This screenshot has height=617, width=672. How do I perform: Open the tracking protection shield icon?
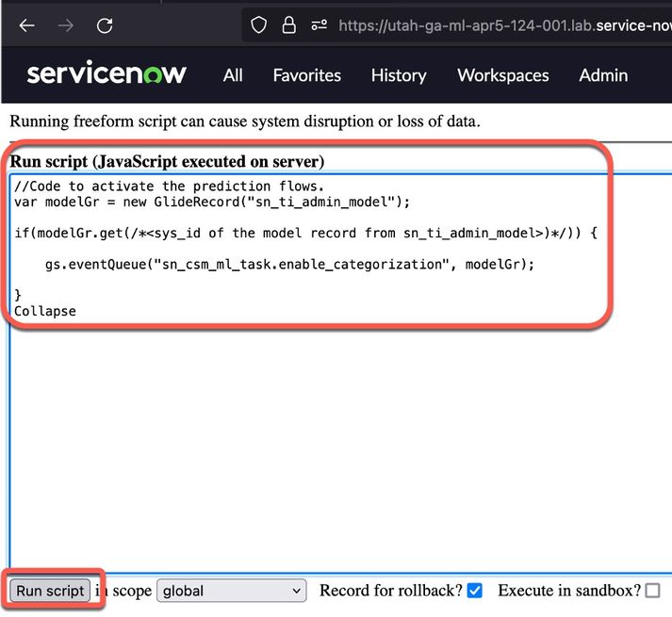click(x=258, y=25)
